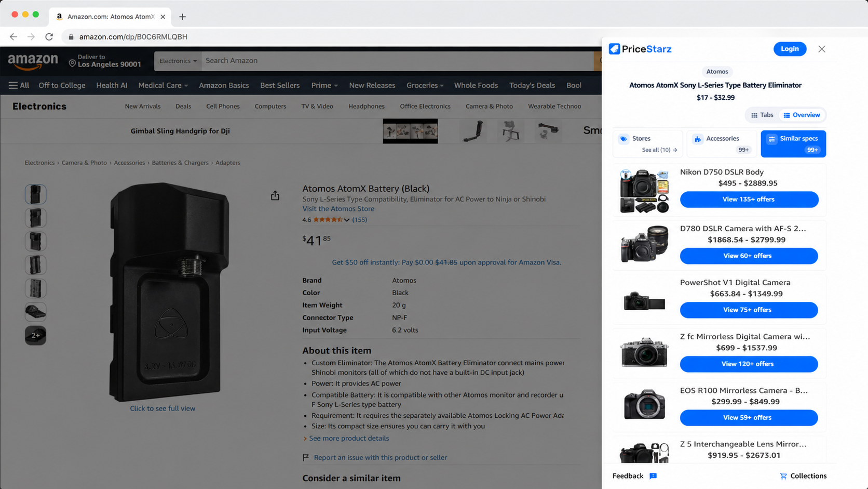Click the Batteries & Chargers breadcrumb
This screenshot has height=489, width=868.
tap(180, 163)
